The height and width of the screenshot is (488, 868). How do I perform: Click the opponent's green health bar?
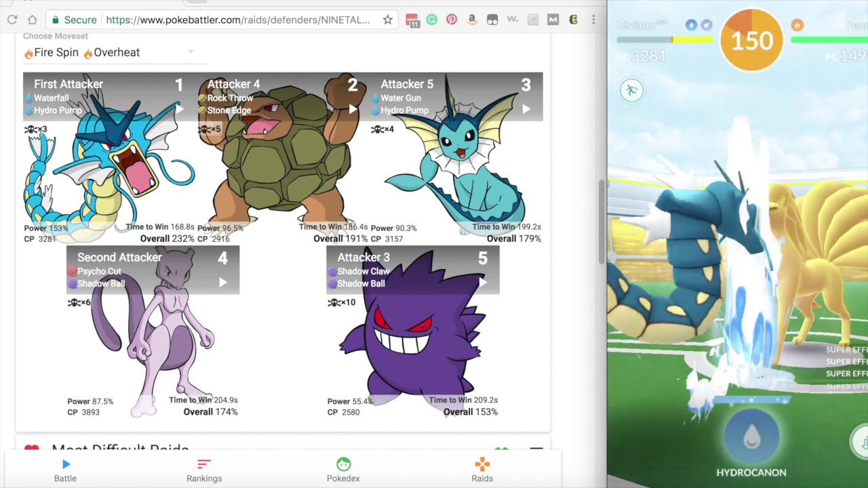point(829,39)
